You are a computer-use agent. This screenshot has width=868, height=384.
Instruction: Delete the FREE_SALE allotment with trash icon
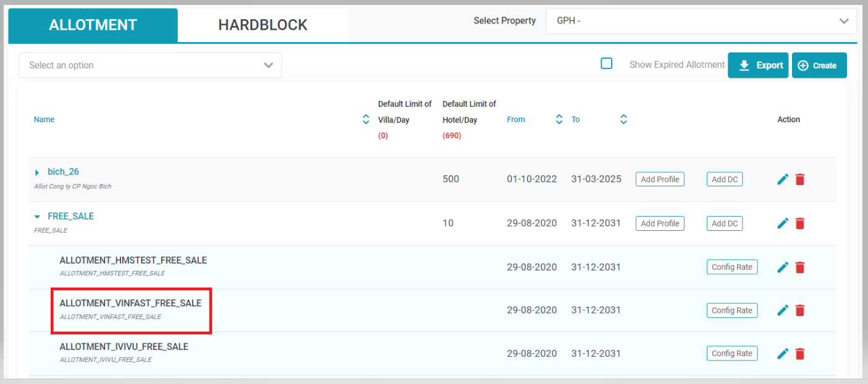(800, 223)
